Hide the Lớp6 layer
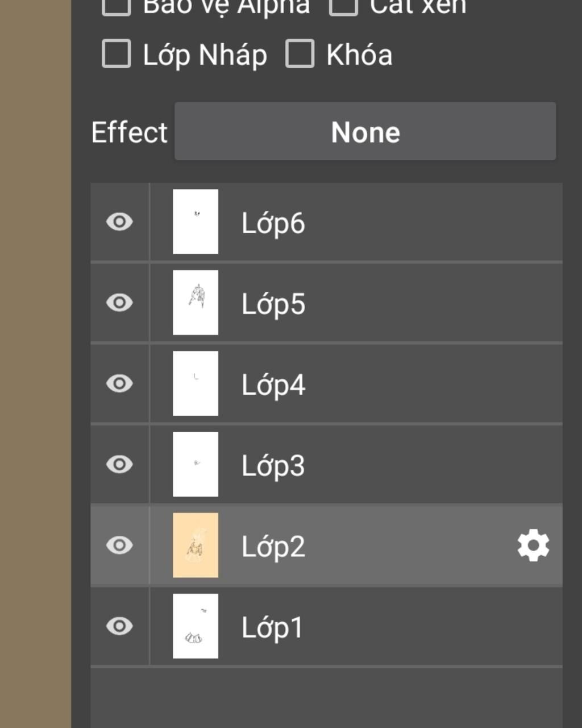 click(119, 222)
